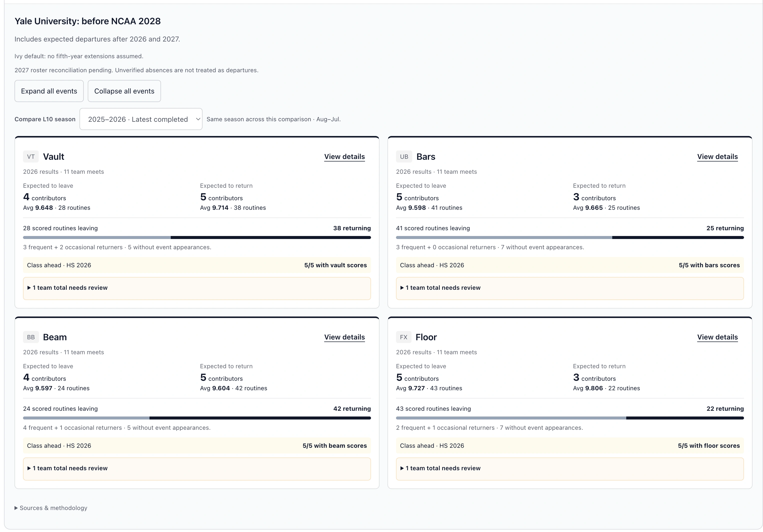
Task: Click '5/5 with floor scores' text
Action: pyautogui.click(x=709, y=445)
